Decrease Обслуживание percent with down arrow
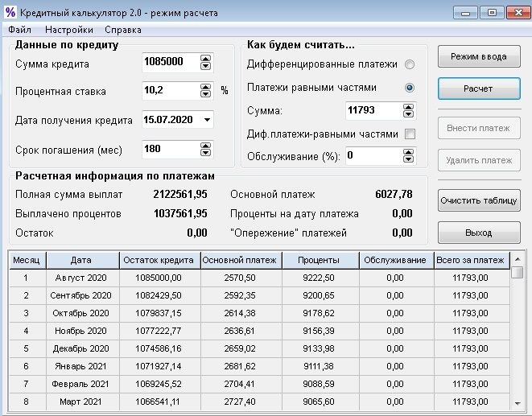The width and height of the screenshot is (532, 416). [x=409, y=159]
